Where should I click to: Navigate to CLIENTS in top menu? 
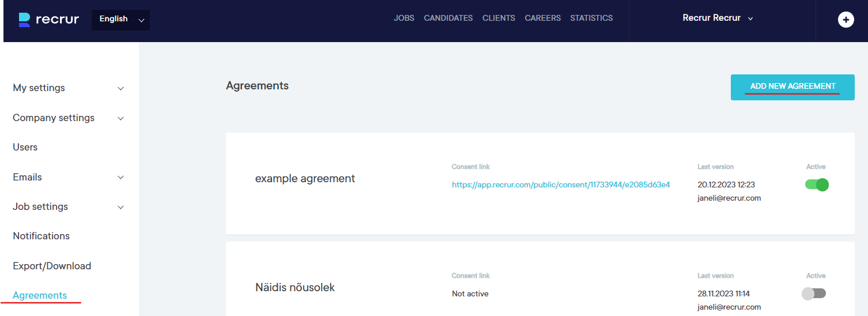coord(499,18)
